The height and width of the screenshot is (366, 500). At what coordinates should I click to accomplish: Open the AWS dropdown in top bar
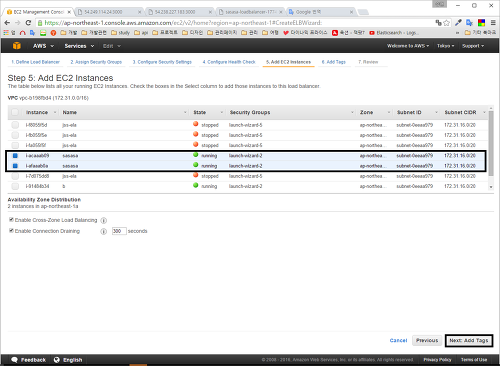coord(43,46)
